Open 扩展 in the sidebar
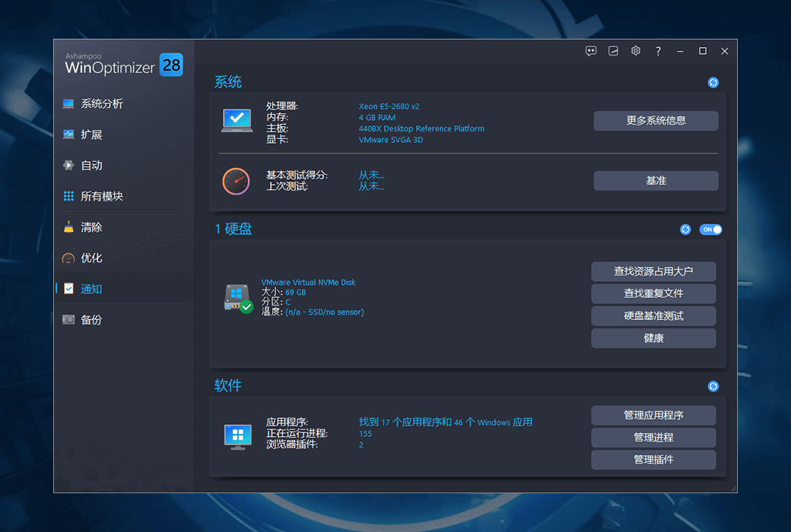Screen dimensions: 791x532 (123, 135)
